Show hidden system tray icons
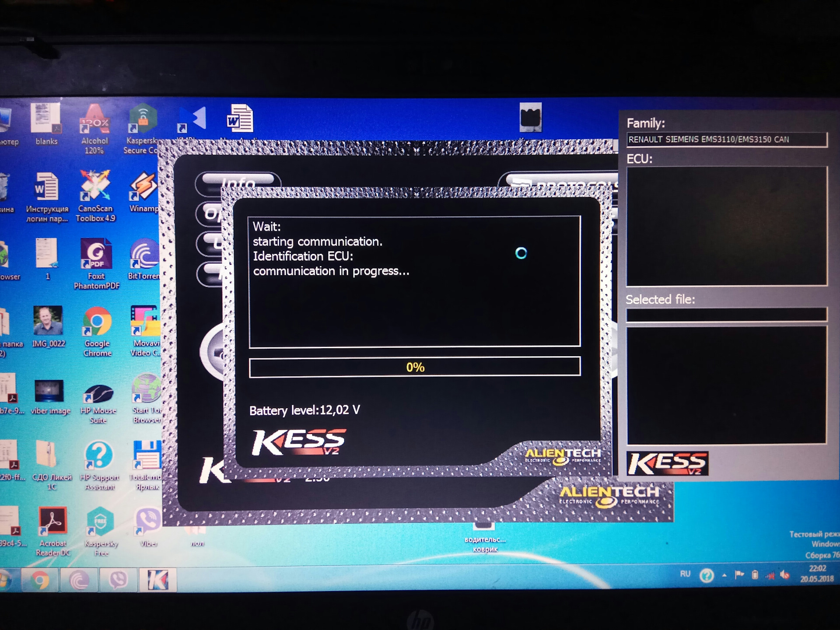840x630 pixels. (x=724, y=575)
